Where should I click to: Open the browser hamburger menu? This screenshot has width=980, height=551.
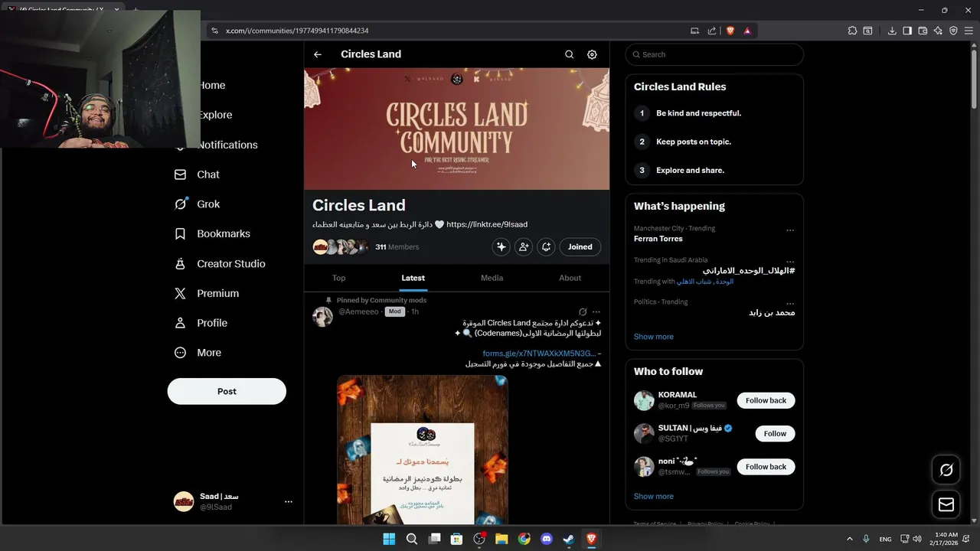coord(969,31)
